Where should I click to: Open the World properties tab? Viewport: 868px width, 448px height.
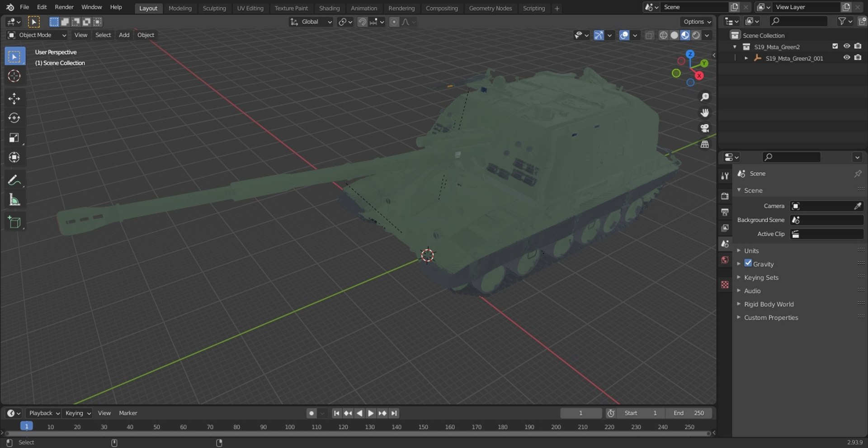pos(725,259)
